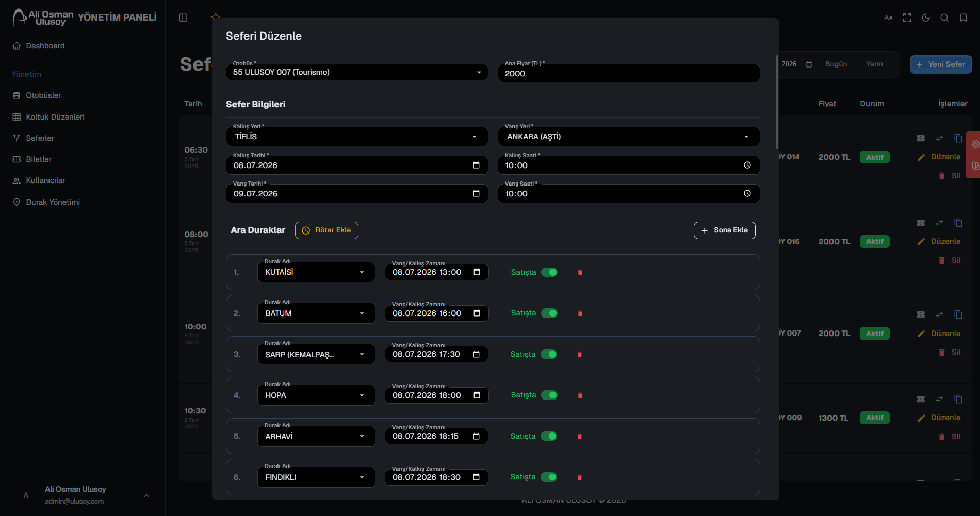Toggle Satışta switch for KUTAİSİ stop
Image resolution: width=980 pixels, height=516 pixels.
pyautogui.click(x=549, y=272)
